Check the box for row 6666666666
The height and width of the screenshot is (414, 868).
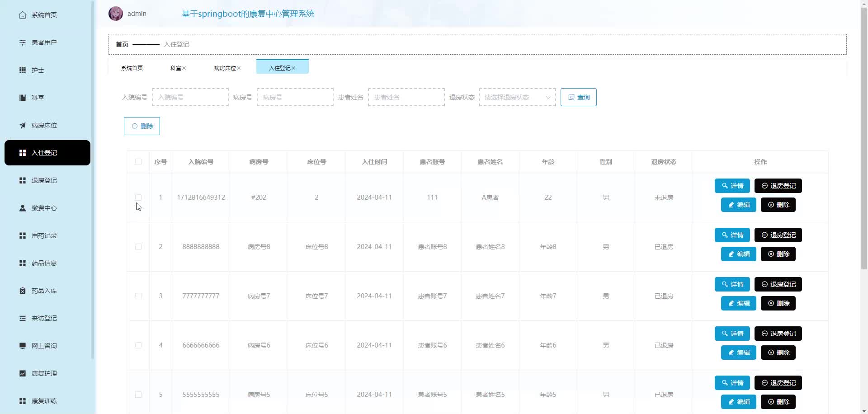[138, 345]
